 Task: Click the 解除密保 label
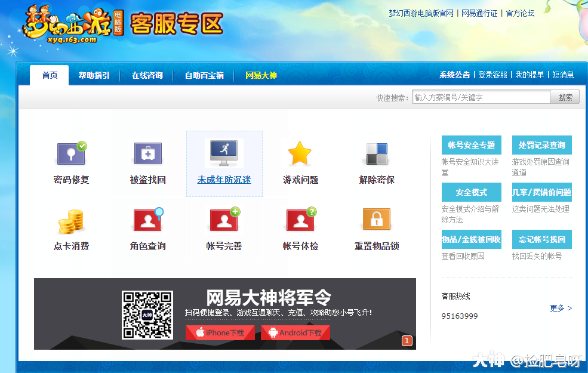pyautogui.click(x=377, y=180)
